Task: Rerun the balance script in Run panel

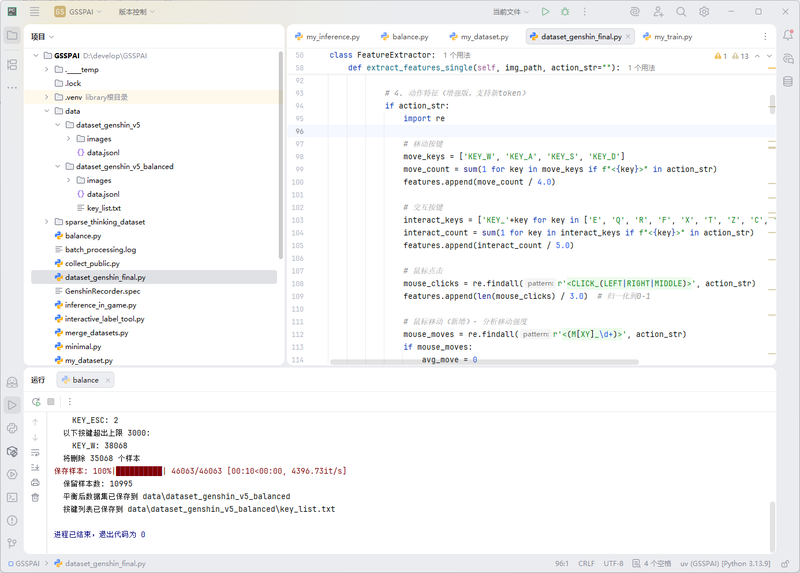Action: pyautogui.click(x=36, y=402)
